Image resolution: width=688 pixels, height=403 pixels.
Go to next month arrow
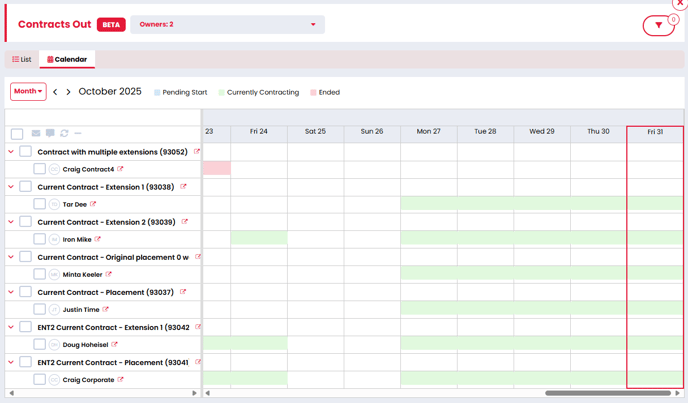point(68,92)
